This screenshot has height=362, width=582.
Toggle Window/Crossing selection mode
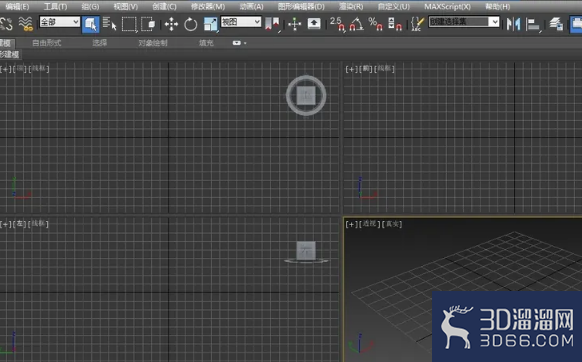[x=148, y=25]
